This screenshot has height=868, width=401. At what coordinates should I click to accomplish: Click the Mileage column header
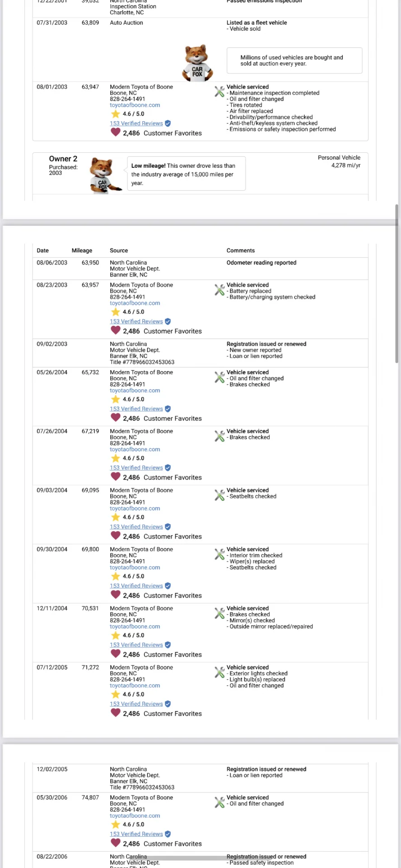[82, 250]
